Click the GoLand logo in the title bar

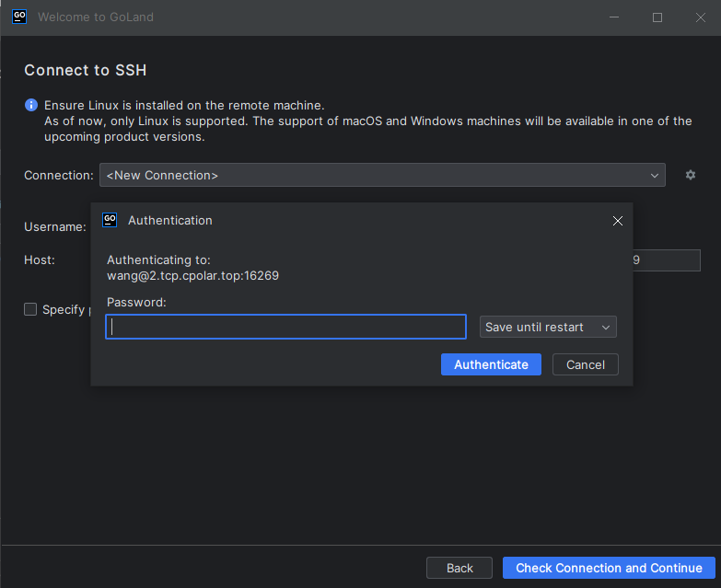(18, 17)
